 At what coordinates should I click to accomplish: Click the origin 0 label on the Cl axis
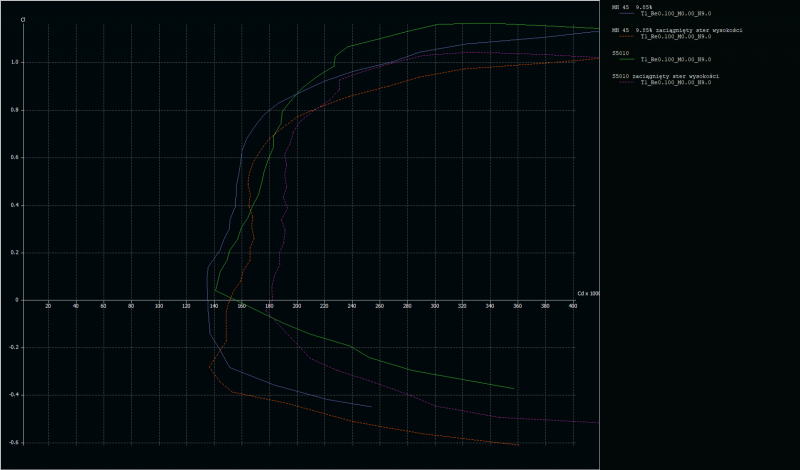(x=16, y=300)
